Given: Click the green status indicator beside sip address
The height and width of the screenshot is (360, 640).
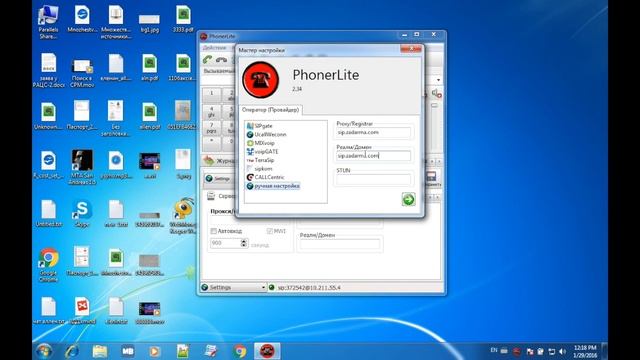Looking at the screenshot, I should (x=271, y=287).
